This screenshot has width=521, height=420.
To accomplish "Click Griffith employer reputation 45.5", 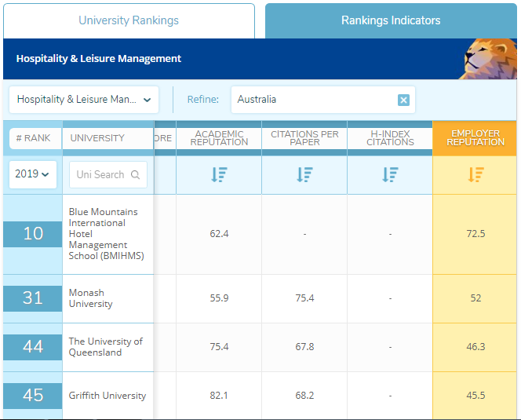I will coord(475,396).
